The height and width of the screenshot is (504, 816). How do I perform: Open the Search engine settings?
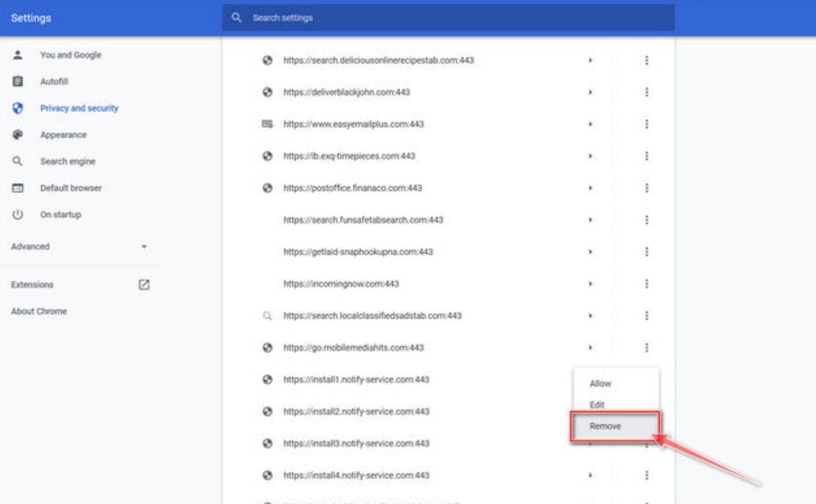click(x=68, y=161)
